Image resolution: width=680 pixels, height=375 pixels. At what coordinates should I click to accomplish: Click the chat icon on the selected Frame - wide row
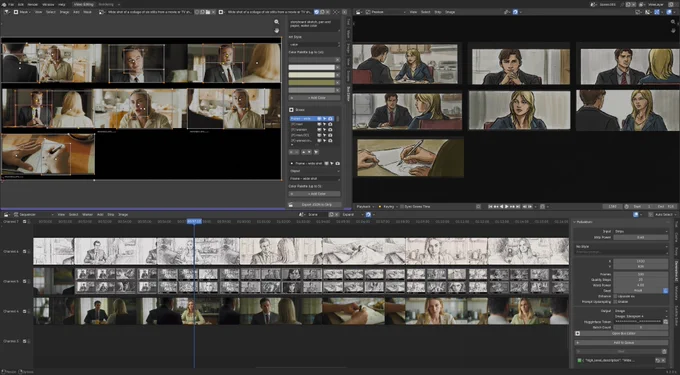[x=319, y=119]
